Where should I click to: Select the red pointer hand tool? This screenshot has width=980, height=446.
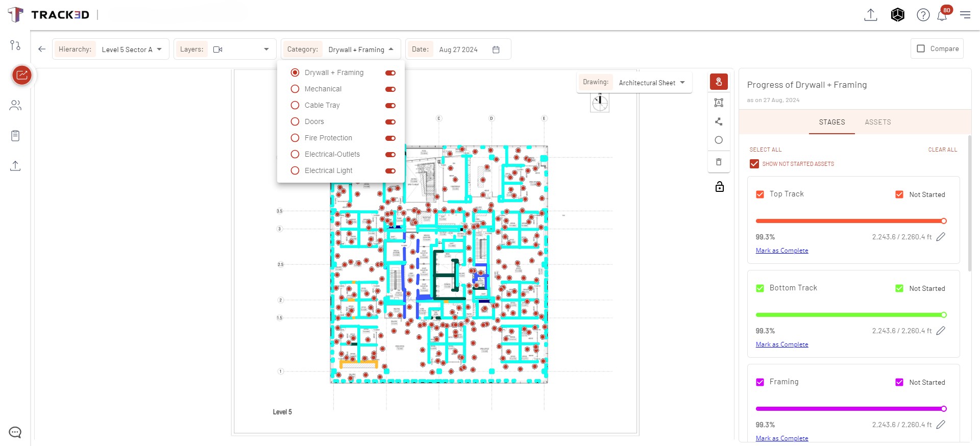(719, 82)
